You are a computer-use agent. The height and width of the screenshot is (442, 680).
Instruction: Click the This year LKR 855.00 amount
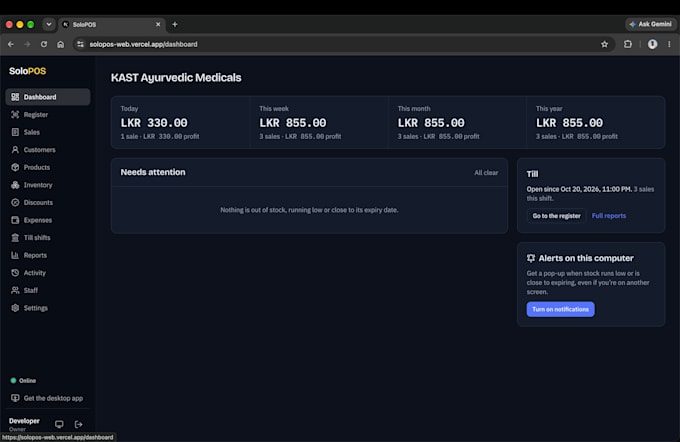pyautogui.click(x=569, y=123)
